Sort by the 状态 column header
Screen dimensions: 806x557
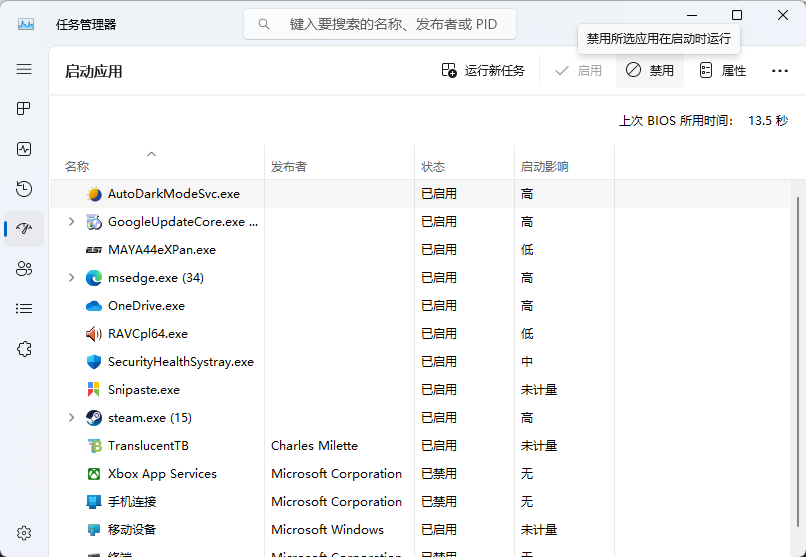(x=433, y=167)
